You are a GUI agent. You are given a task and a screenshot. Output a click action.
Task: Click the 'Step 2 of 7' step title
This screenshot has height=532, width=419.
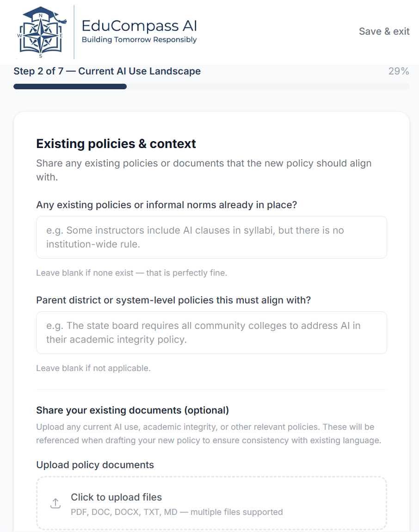(107, 71)
